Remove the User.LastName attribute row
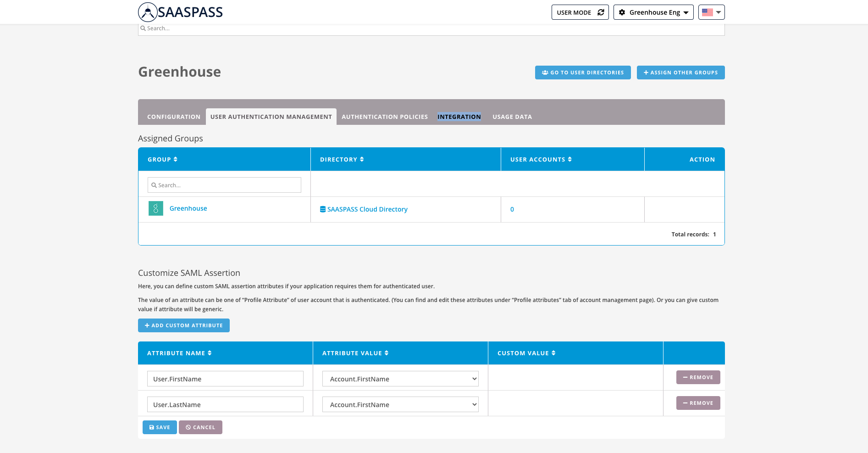The image size is (868, 453). click(698, 403)
